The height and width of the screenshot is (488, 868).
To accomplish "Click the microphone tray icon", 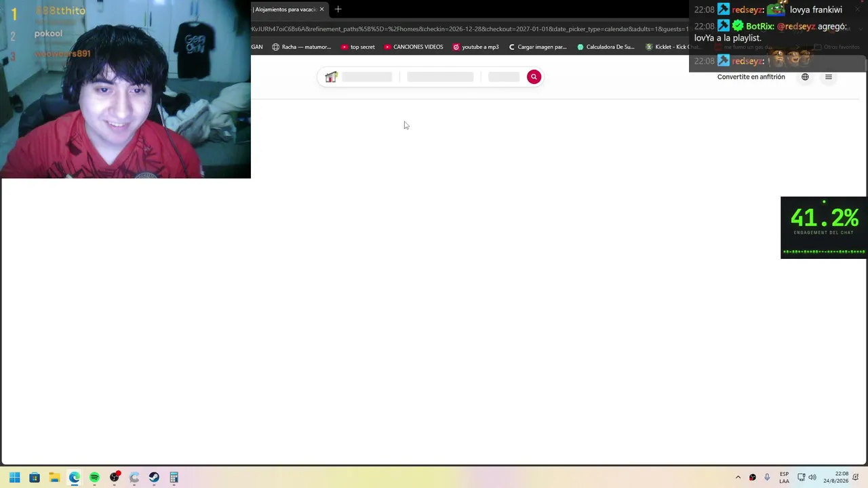I will (x=767, y=478).
